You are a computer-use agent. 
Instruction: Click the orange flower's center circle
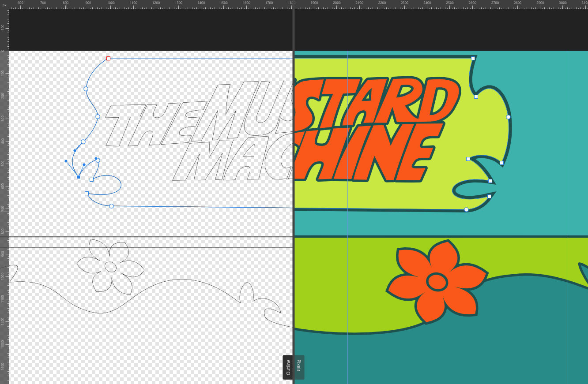[x=437, y=282]
